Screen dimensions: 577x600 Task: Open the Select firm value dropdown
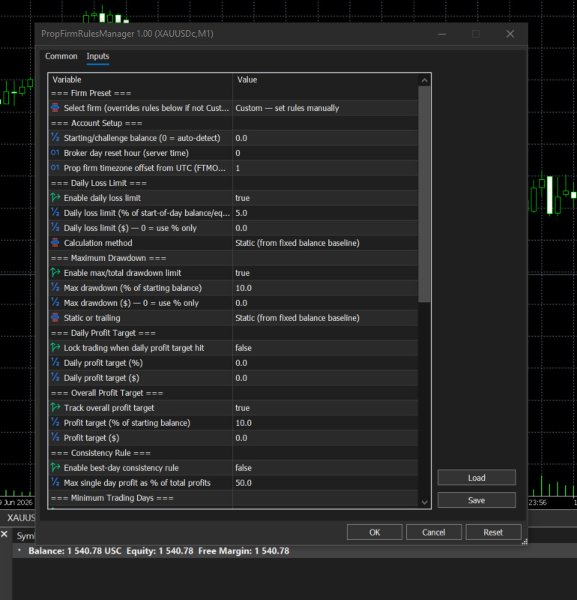(325, 108)
